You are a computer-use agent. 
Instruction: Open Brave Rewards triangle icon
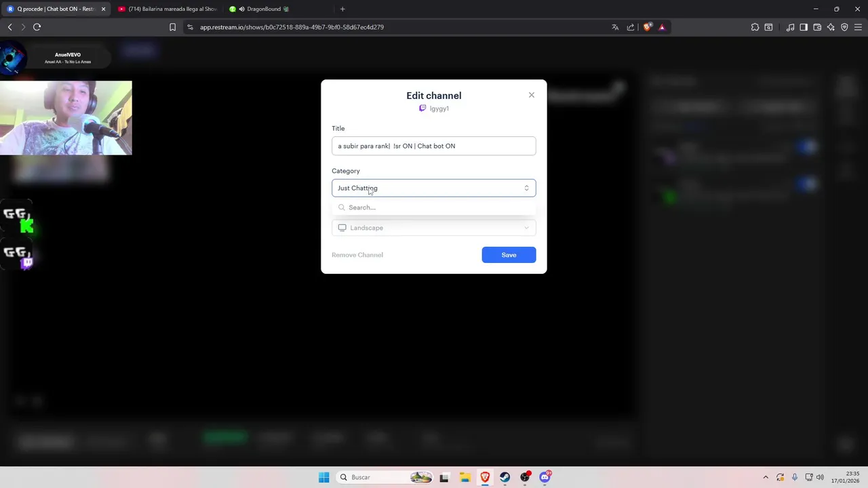(x=662, y=27)
